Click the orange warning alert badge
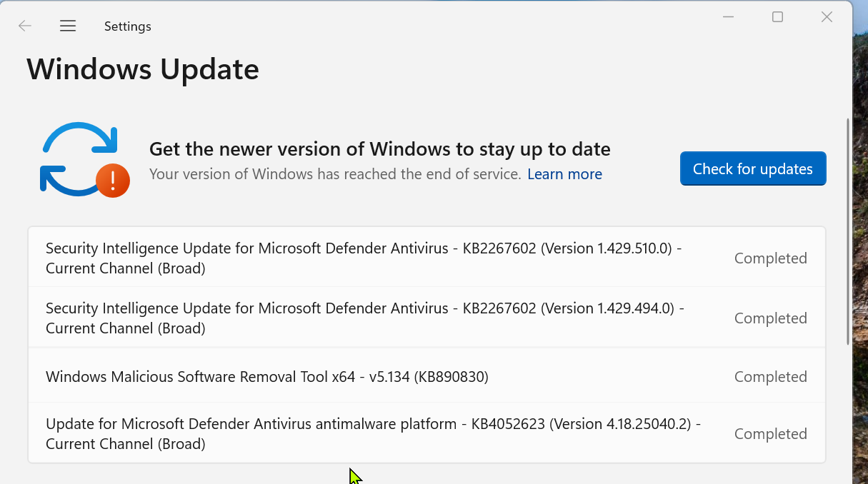Screen dimensions: 868x484 coord(113,181)
